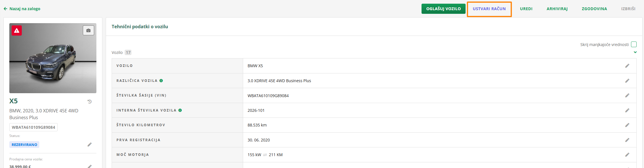
Task: Go back via Nazaj na zalogo
Action: (22, 9)
